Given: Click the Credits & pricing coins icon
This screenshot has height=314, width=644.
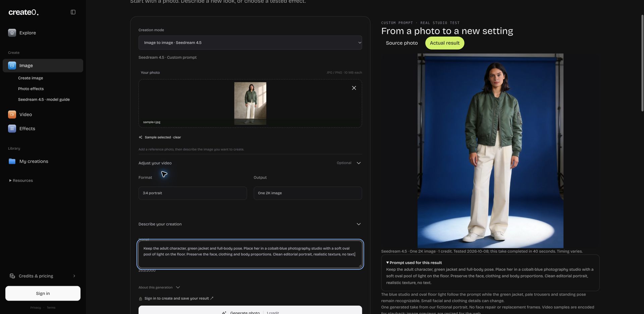Looking at the screenshot, I should tap(12, 276).
